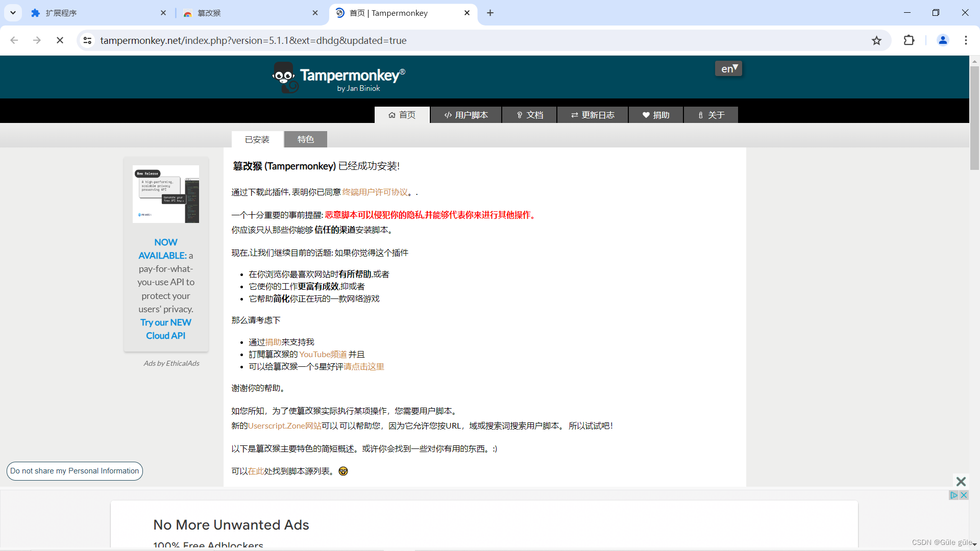Open the 捐助 navigation menu item
This screenshot has height=551, width=980.
[656, 115]
